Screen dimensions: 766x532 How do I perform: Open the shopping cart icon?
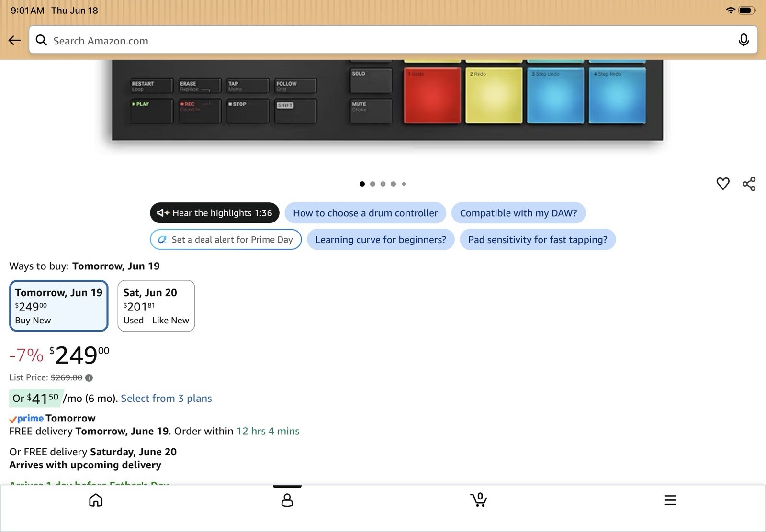pos(479,499)
